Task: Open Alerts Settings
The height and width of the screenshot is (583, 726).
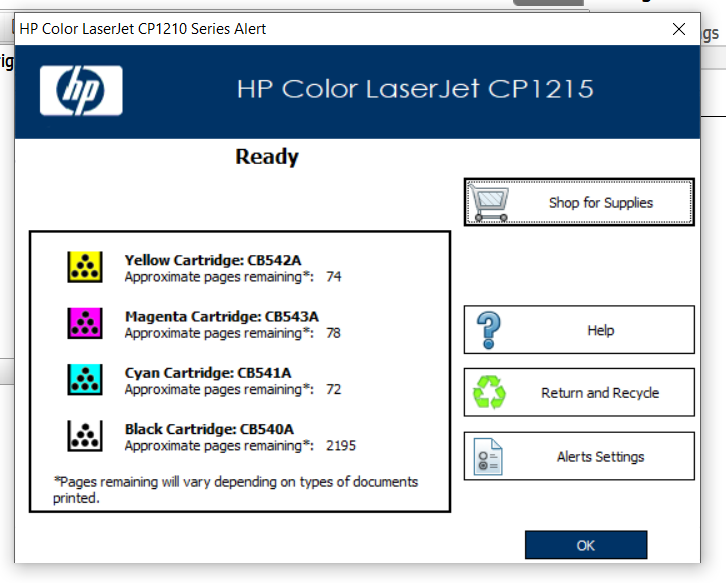Action: (x=579, y=456)
